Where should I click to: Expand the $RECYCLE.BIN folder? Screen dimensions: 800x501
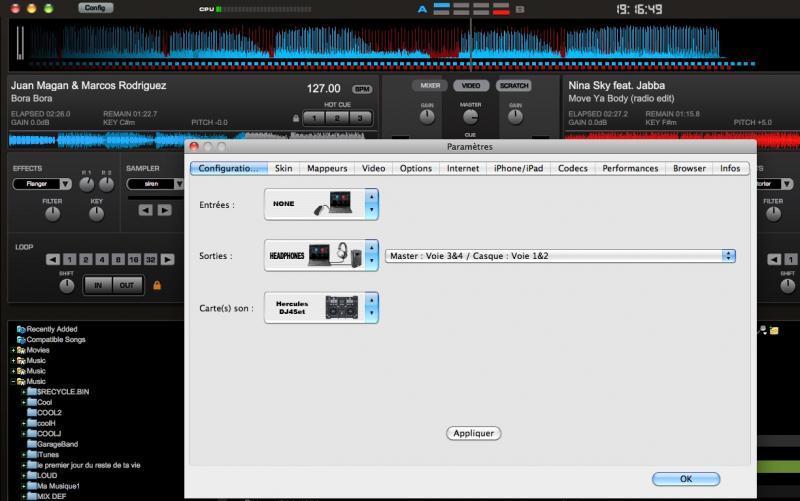click(x=23, y=392)
